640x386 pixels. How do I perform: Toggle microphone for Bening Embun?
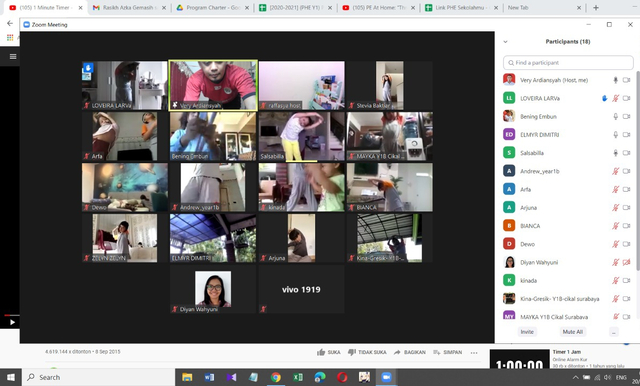coord(616,117)
